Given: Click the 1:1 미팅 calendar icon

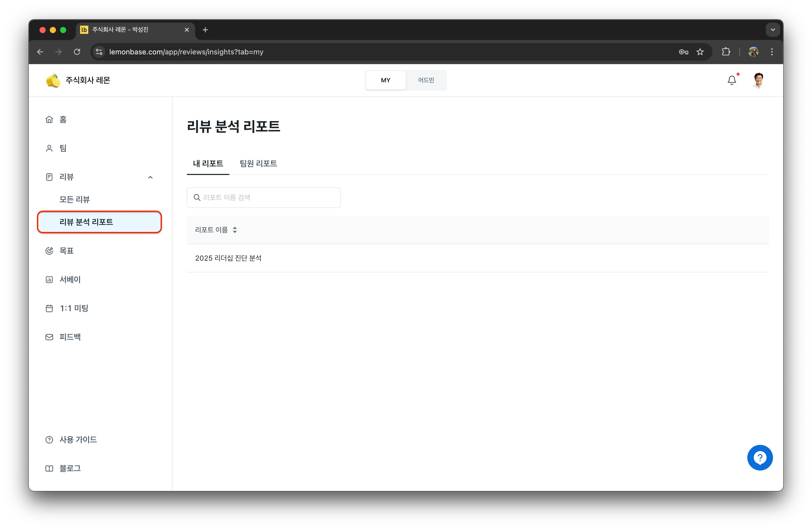Looking at the screenshot, I should 49,308.
